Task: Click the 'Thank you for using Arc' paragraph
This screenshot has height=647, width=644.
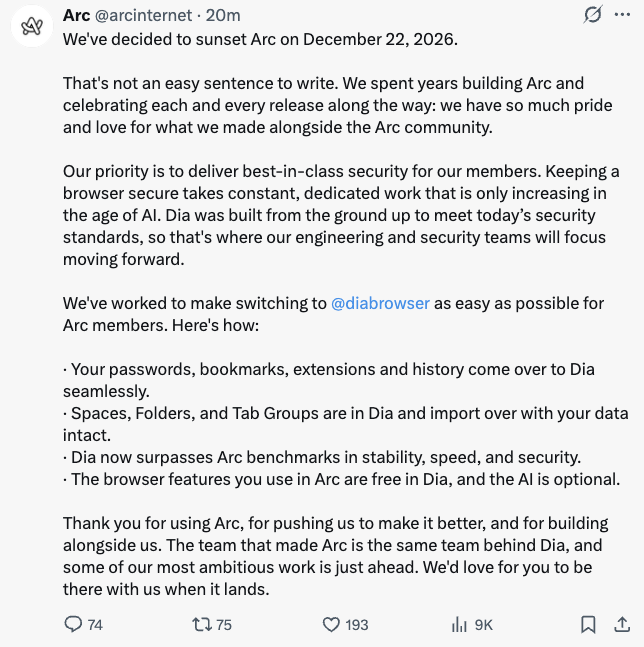Action: click(335, 556)
